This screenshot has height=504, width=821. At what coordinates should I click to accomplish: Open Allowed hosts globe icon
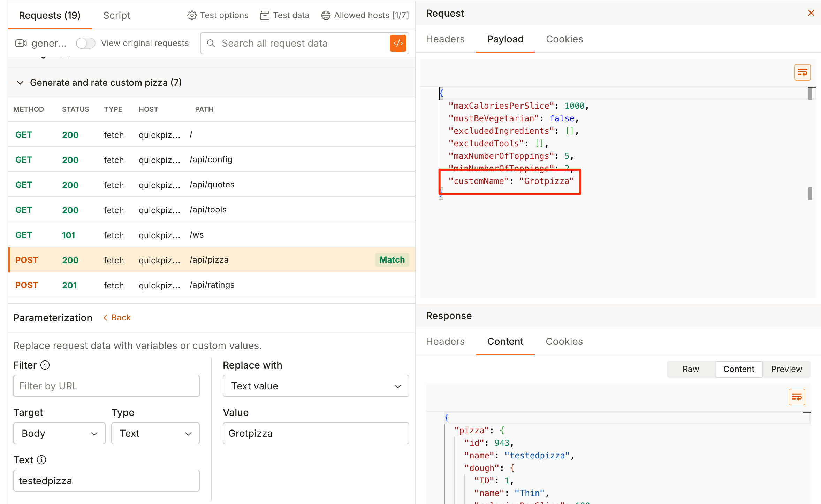pos(326,15)
